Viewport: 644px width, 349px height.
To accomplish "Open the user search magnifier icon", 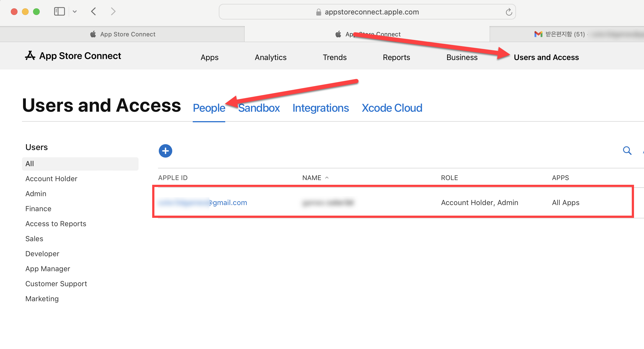I will point(627,151).
